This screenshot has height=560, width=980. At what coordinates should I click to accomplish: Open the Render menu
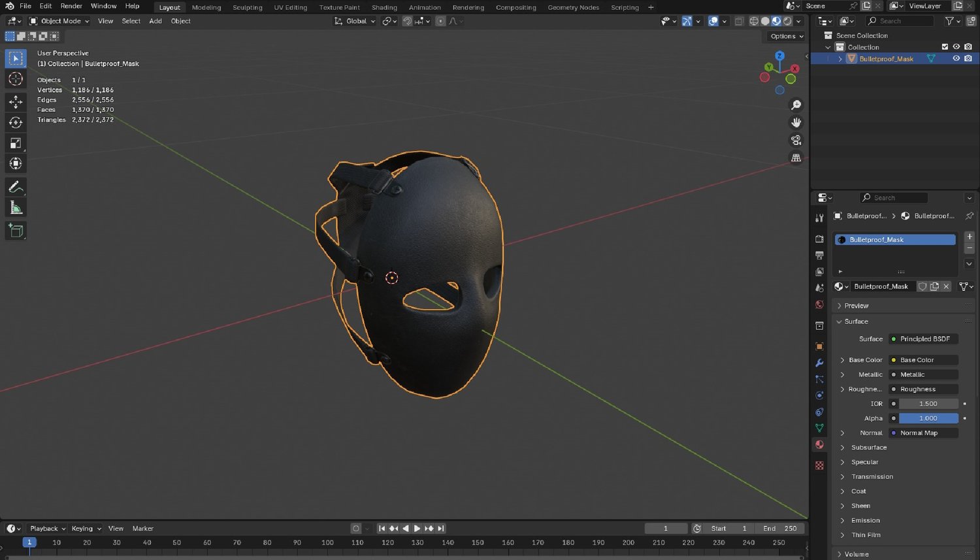click(71, 6)
